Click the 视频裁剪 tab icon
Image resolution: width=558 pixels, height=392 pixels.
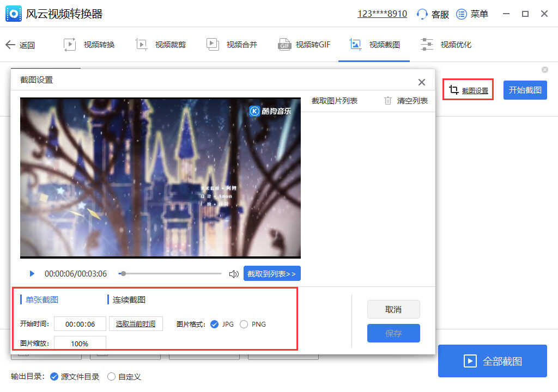(x=141, y=45)
